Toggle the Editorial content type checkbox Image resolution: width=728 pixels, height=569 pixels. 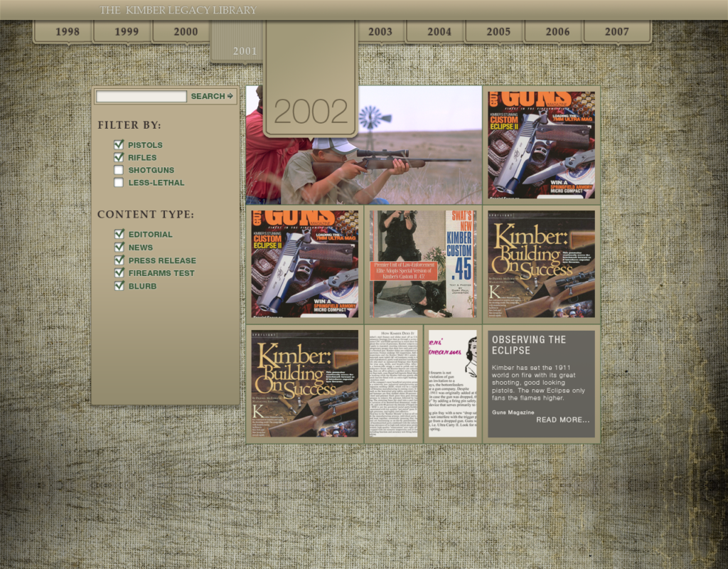point(119,233)
